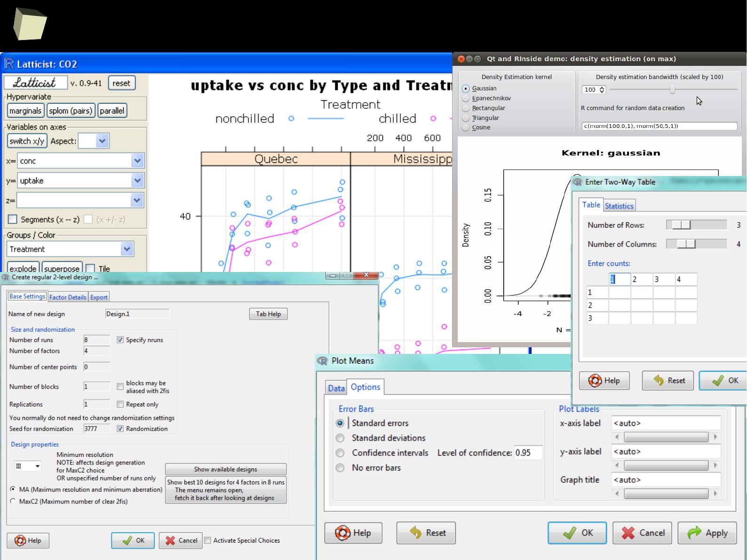Click the lifebuoy Help button in Plot Means
This screenshot has width=747, height=560.
(x=353, y=533)
